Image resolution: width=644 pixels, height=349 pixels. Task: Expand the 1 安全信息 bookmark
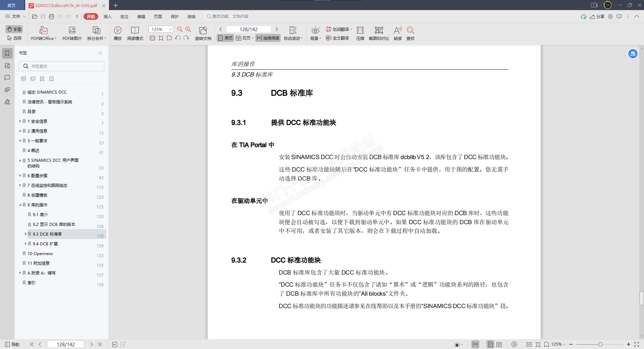[x=20, y=121]
